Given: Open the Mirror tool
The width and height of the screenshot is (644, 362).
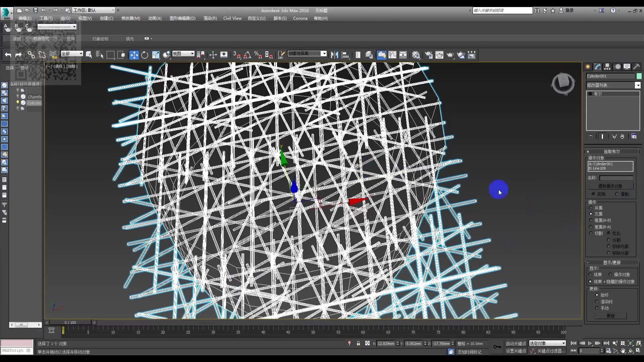Looking at the screenshot, I should (334, 55).
